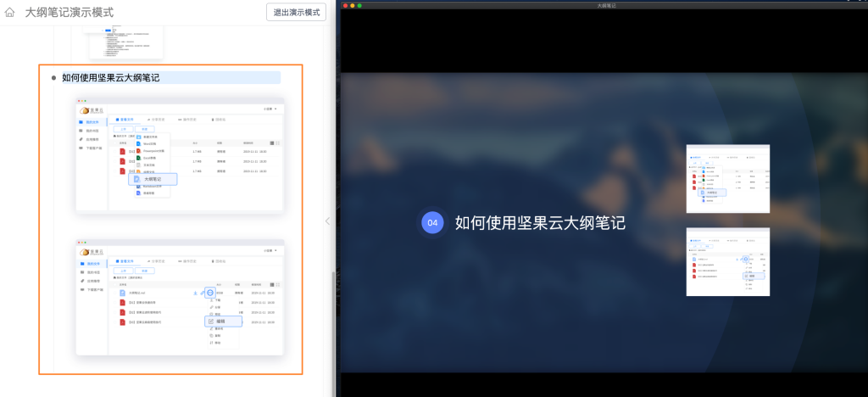
Task: Click the outline panel vertical scrollbar
Action: coord(332,333)
